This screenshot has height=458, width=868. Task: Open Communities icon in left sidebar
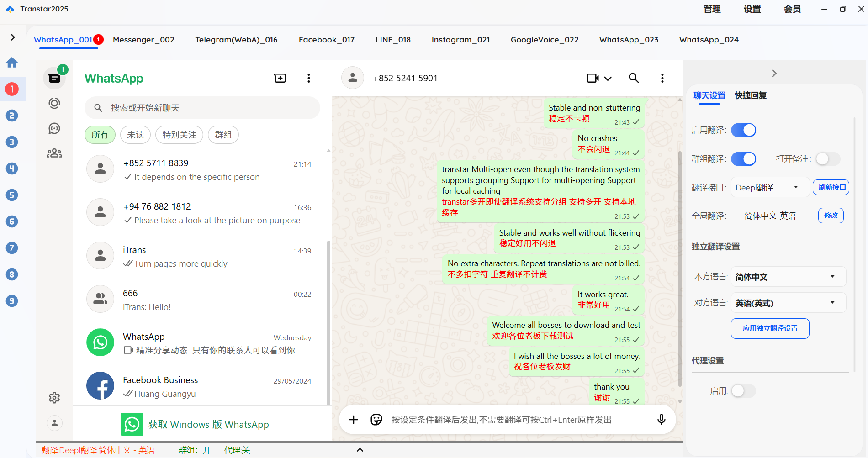pyautogui.click(x=54, y=153)
